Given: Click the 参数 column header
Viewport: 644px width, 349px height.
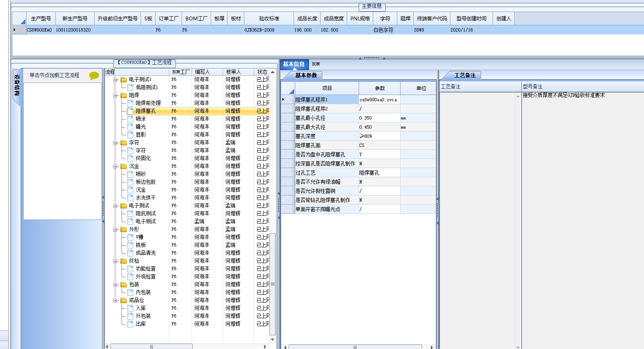Looking at the screenshot, I should click(379, 88).
